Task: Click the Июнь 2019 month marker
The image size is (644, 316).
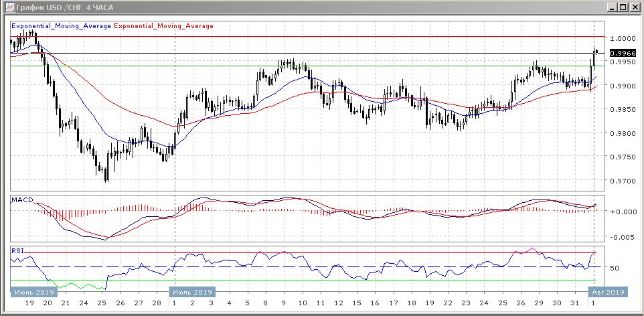Action: click(x=31, y=292)
